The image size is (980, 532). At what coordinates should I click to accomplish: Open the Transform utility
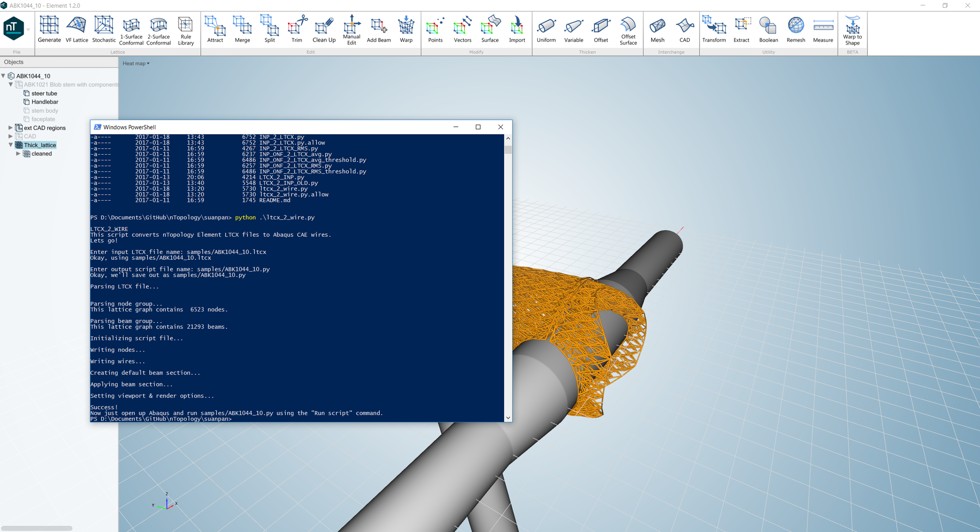(x=714, y=29)
